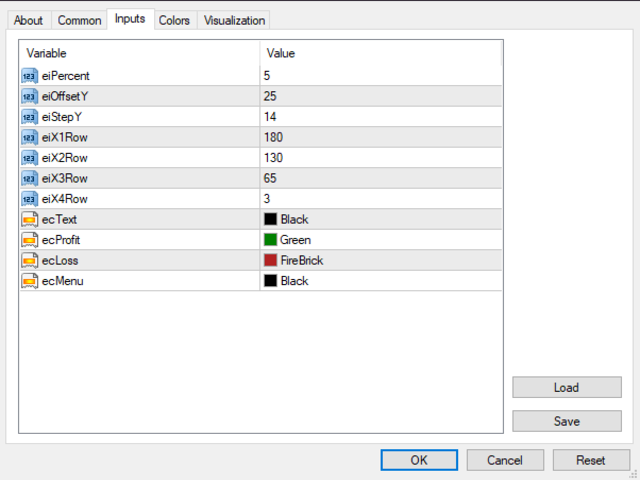640x480 pixels.
Task: Open the Visualization tab
Action: [x=234, y=20]
